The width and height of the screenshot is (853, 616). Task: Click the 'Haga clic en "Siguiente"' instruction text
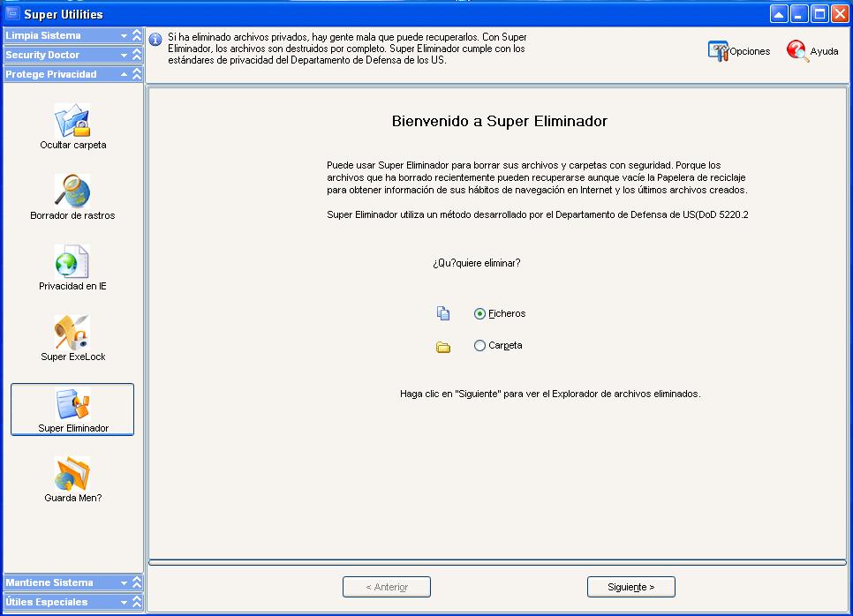tap(550, 394)
